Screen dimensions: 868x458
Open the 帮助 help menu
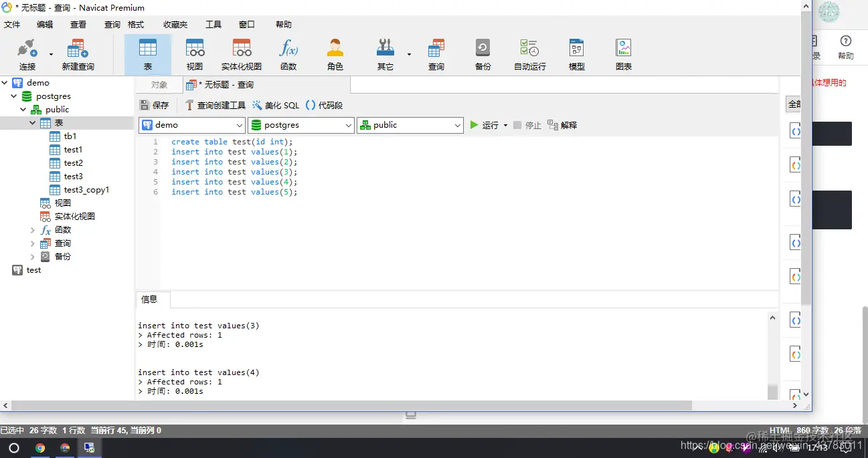pos(284,25)
